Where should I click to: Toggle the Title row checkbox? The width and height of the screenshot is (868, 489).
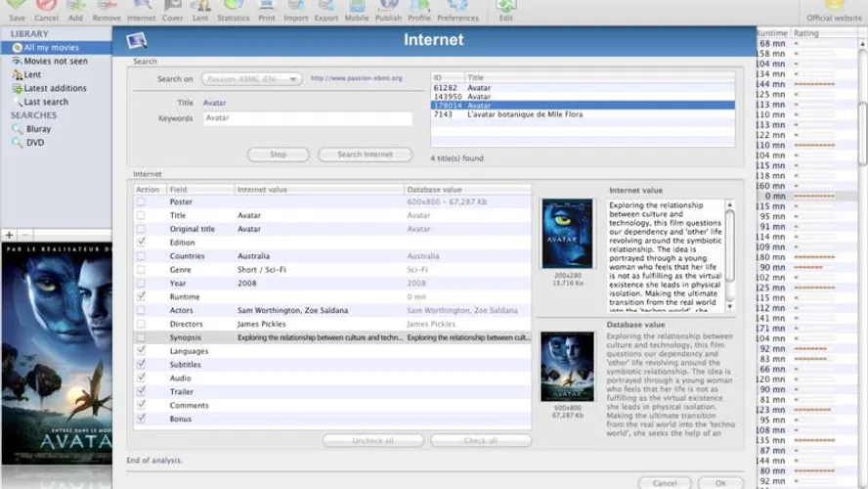point(141,215)
